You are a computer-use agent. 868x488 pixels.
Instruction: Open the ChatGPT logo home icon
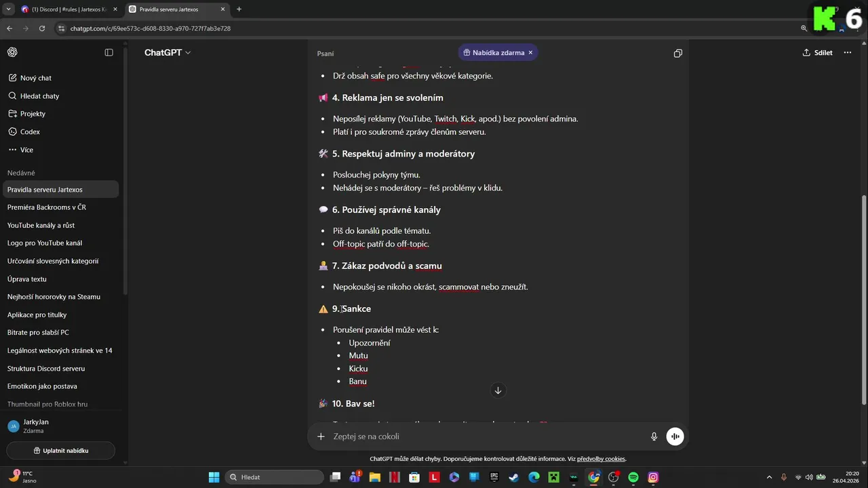coord(12,52)
